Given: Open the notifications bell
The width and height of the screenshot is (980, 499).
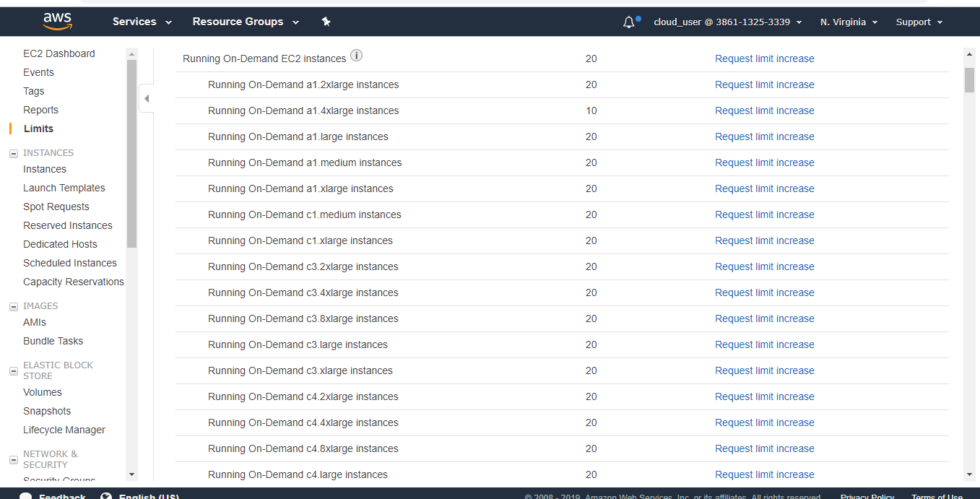Looking at the screenshot, I should (x=629, y=22).
